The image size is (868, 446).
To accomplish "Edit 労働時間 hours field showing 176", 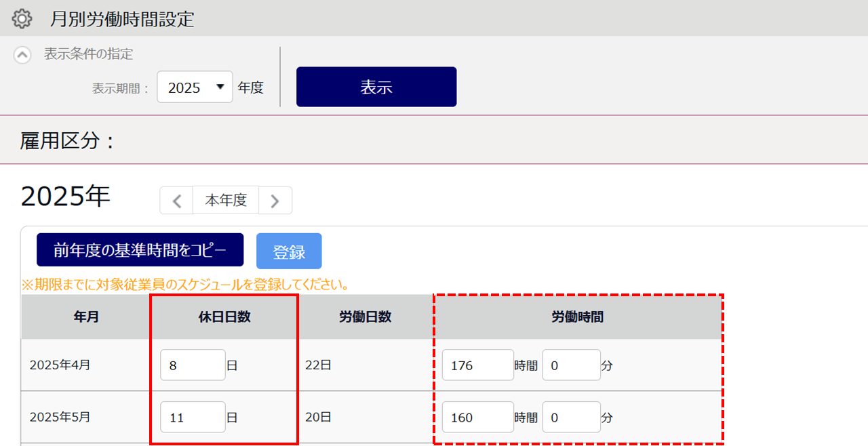I will (x=478, y=365).
